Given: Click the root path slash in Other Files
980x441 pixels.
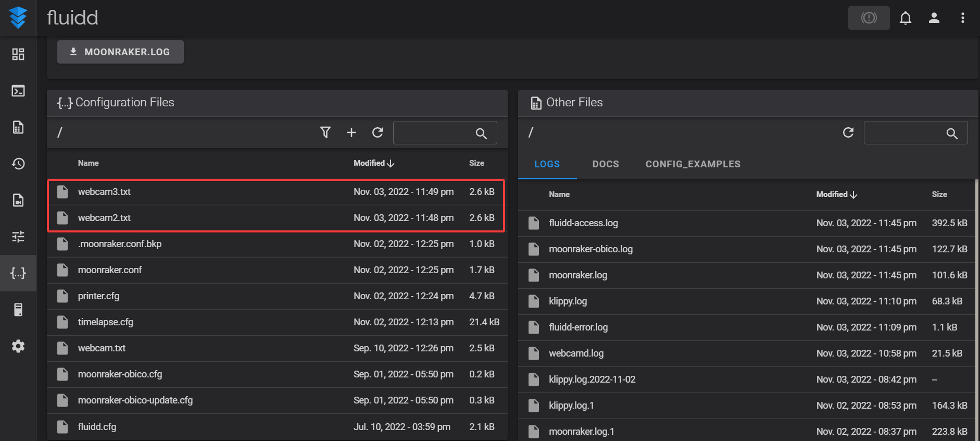Looking at the screenshot, I should pos(531,132).
